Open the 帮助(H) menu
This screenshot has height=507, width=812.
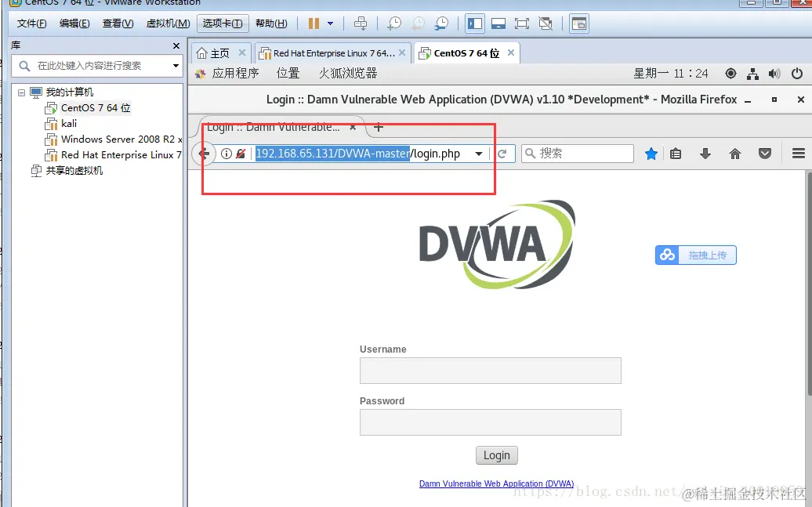click(x=271, y=24)
